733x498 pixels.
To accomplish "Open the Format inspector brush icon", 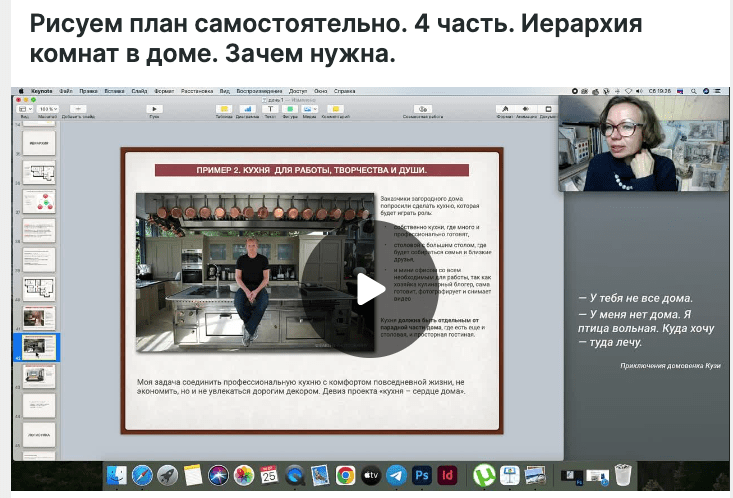I will coord(503,108).
